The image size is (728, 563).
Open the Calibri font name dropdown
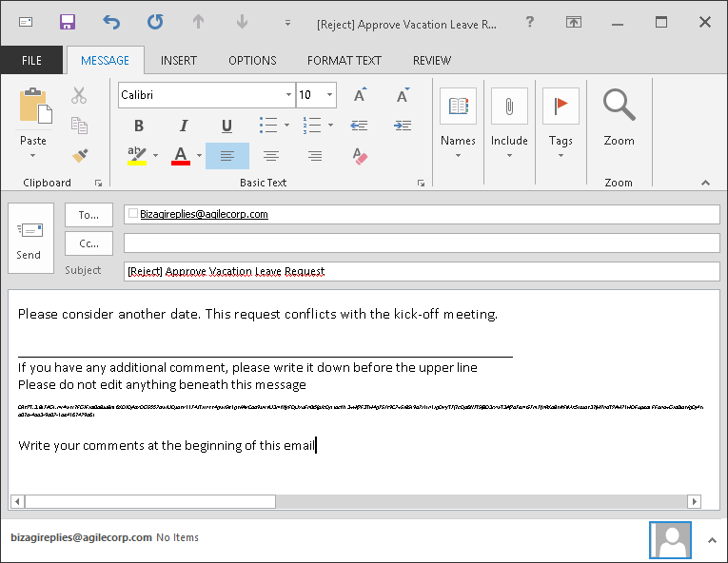(x=288, y=95)
